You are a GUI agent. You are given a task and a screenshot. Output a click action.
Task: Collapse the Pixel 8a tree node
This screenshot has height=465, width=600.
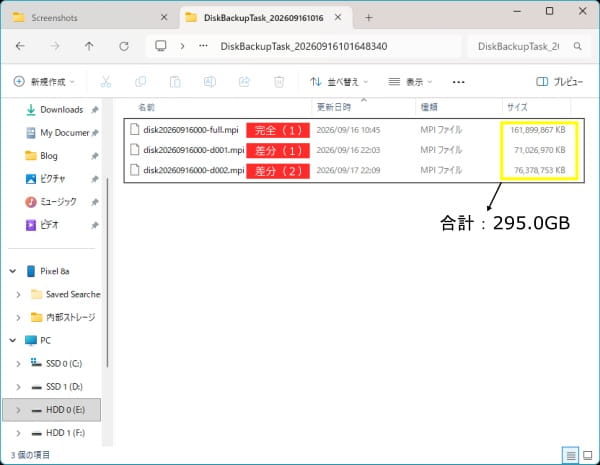tap(13, 271)
